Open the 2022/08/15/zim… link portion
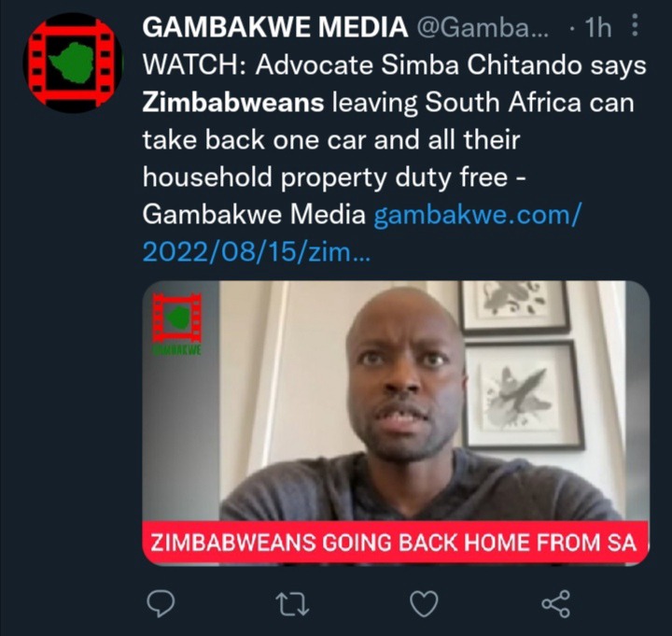Viewport: 672px width, 636px height. tap(256, 252)
